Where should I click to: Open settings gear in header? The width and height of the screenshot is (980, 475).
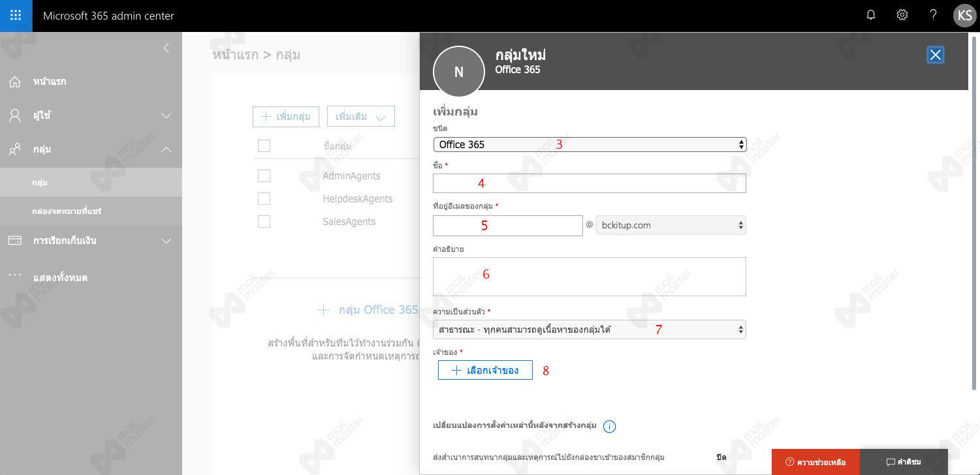point(902,15)
